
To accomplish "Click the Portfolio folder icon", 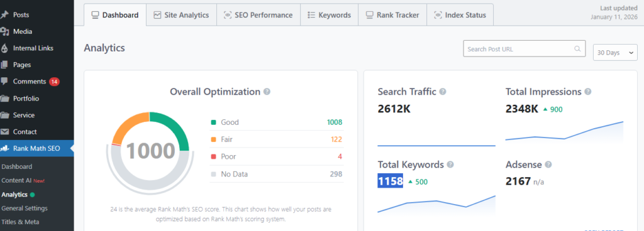I will coord(4,99).
